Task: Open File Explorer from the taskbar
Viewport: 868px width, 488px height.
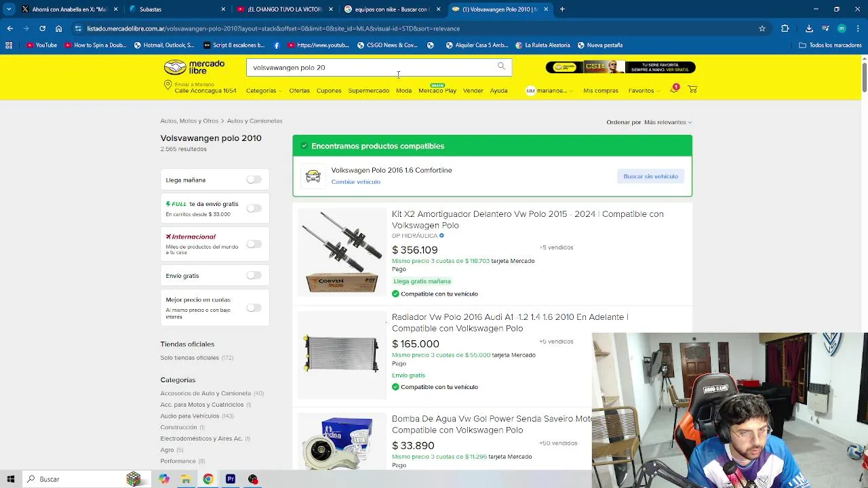Action: [186, 479]
